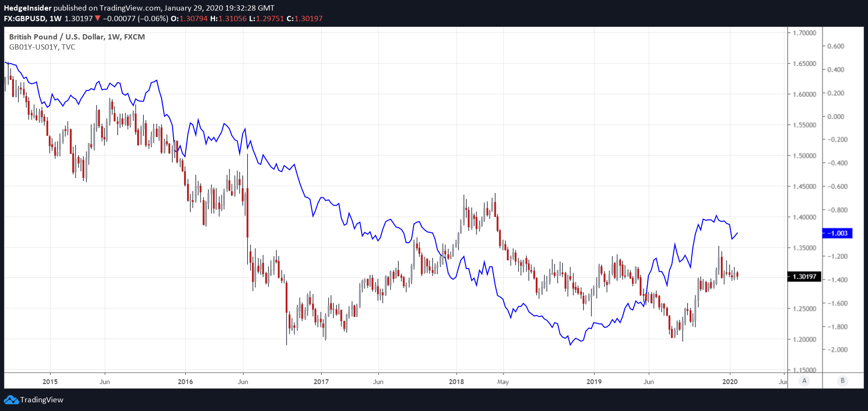Click the L:1.29751 low value in header
The height and width of the screenshot is (411, 868).
pyautogui.click(x=266, y=19)
